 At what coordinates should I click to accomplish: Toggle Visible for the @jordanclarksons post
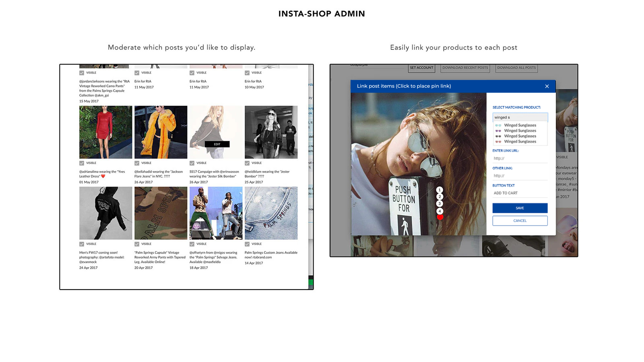coord(82,73)
